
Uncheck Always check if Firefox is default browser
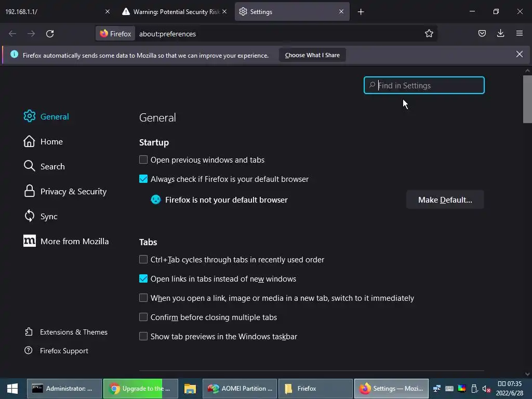pos(143,179)
